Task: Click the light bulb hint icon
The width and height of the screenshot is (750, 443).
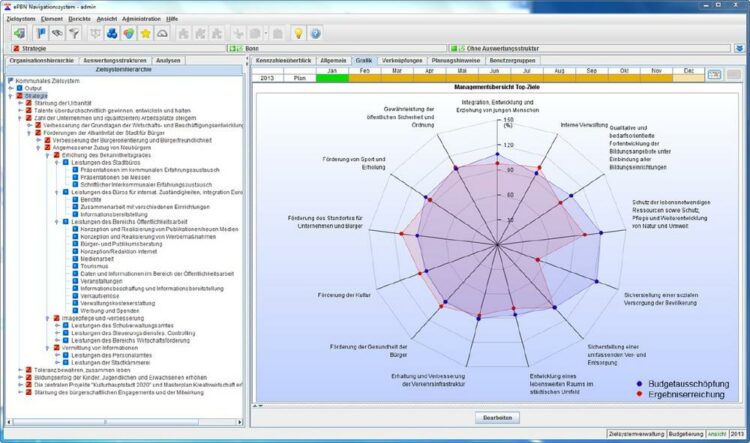Action: pyautogui.click(x=297, y=33)
